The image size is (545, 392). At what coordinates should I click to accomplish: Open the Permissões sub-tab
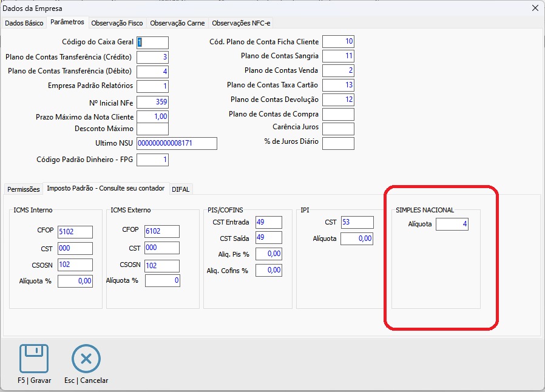tap(23, 189)
